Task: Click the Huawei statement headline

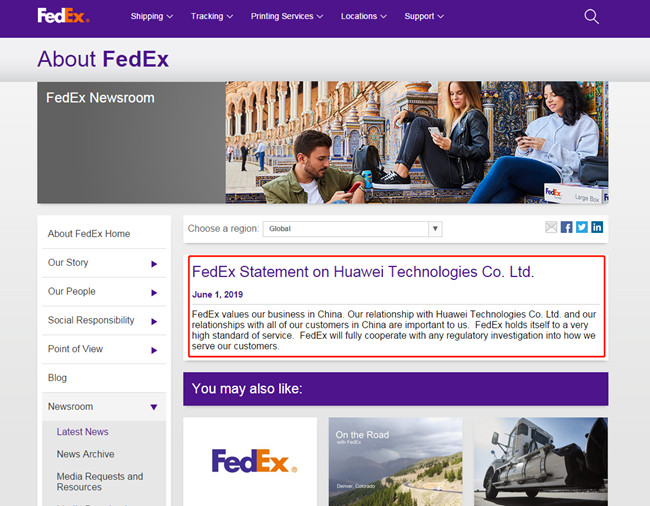Action: (x=363, y=272)
